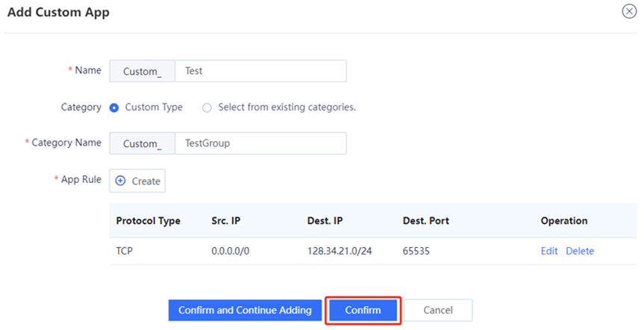Click the Custom_ prefix beside Category Name

(x=142, y=143)
